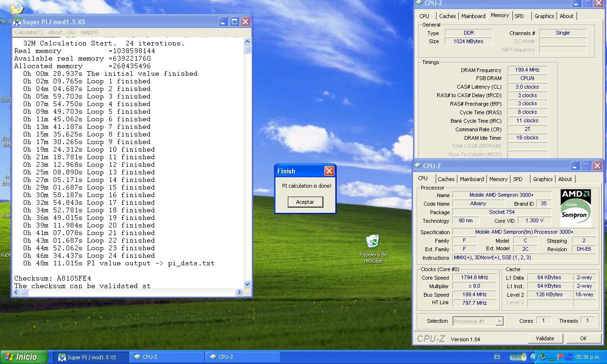
Task: Select Mainboard tab in front CPU-Z window
Action: coord(471,179)
